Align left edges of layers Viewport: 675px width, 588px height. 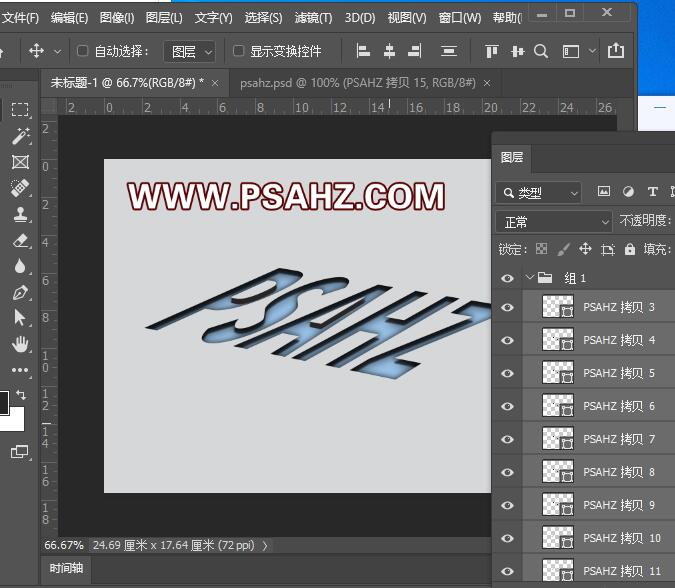tap(363, 51)
